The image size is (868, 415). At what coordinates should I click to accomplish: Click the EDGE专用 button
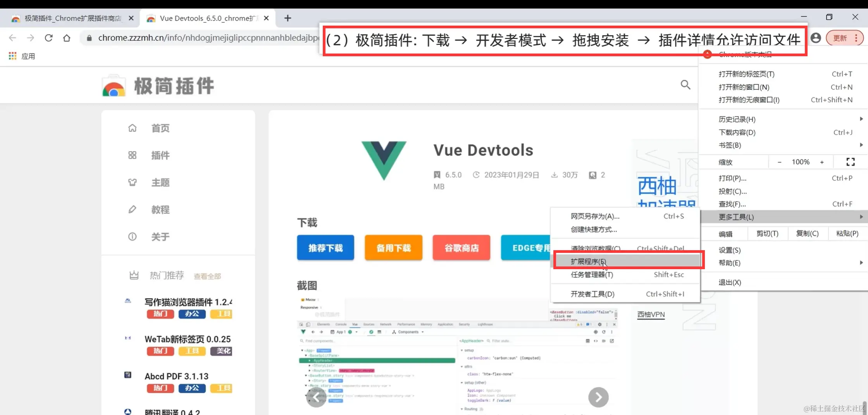point(526,247)
